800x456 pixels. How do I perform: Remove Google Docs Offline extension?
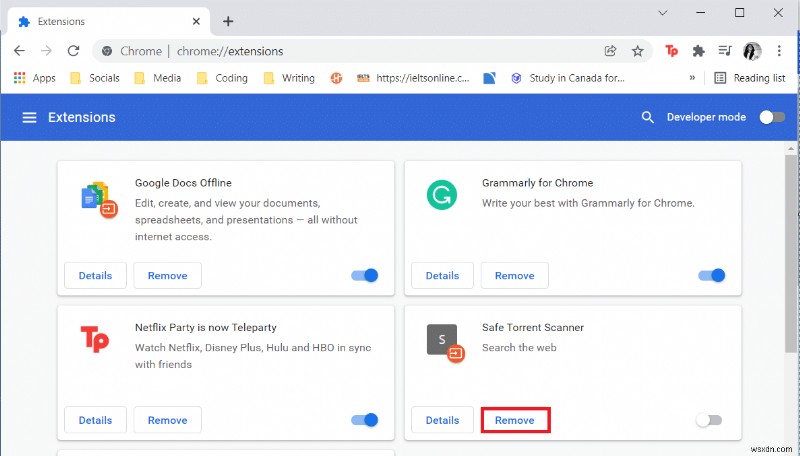click(167, 275)
